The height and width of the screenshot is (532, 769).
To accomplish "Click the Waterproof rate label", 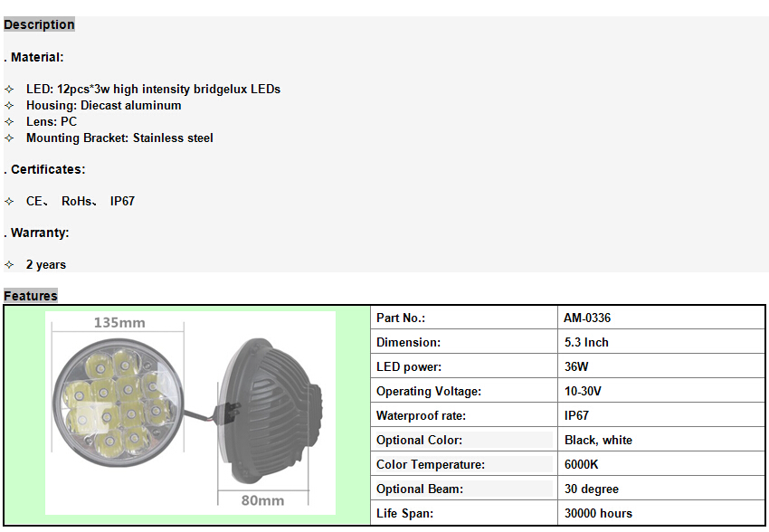I will pos(421,416).
